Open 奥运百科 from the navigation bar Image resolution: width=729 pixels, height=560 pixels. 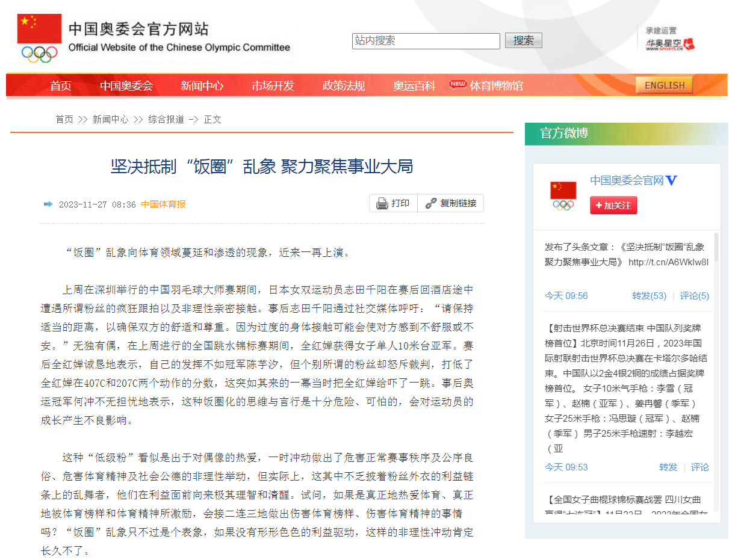point(414,85)
